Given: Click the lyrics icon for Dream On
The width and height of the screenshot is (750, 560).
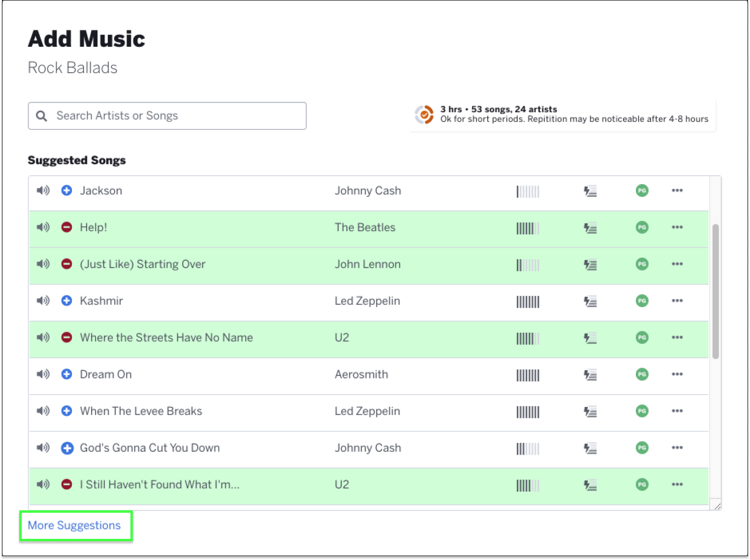Looking at the screenshot, I should (x=590, y=374).
